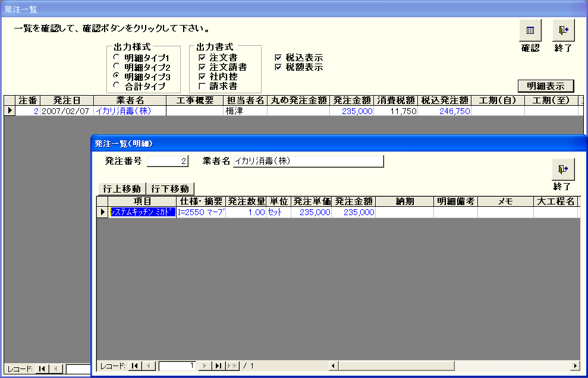
Task: Click 消費税額 column header
Action: click(396, 100)
